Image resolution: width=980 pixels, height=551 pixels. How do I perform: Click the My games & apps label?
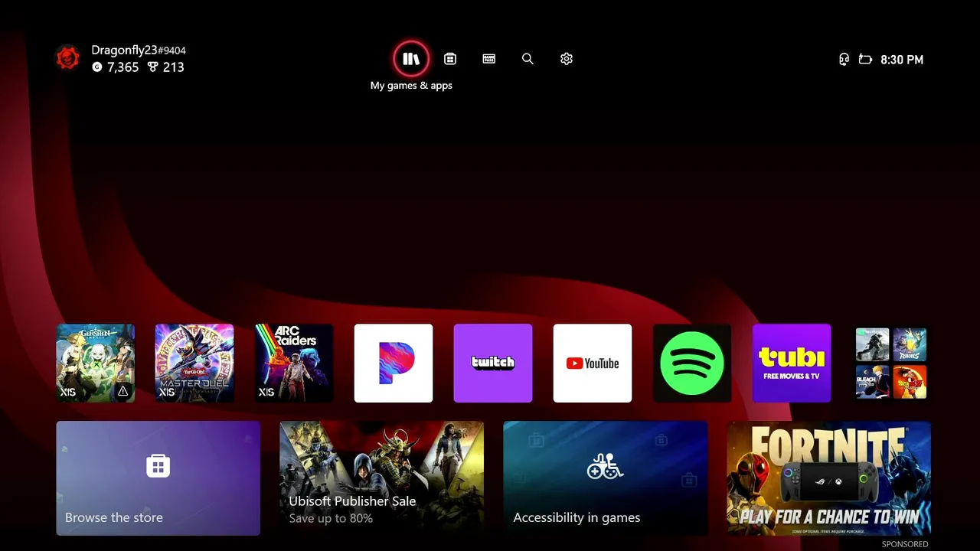(x=411, y=86)
